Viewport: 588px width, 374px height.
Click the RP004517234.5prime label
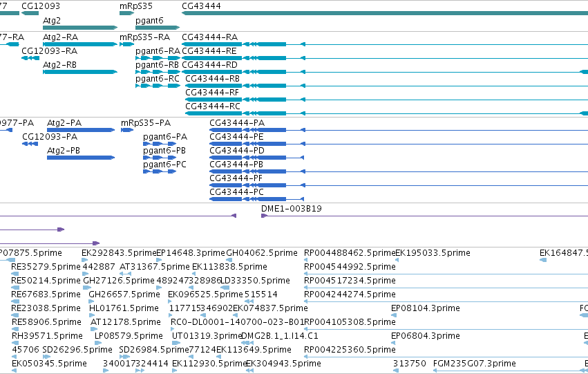point(350,281)
